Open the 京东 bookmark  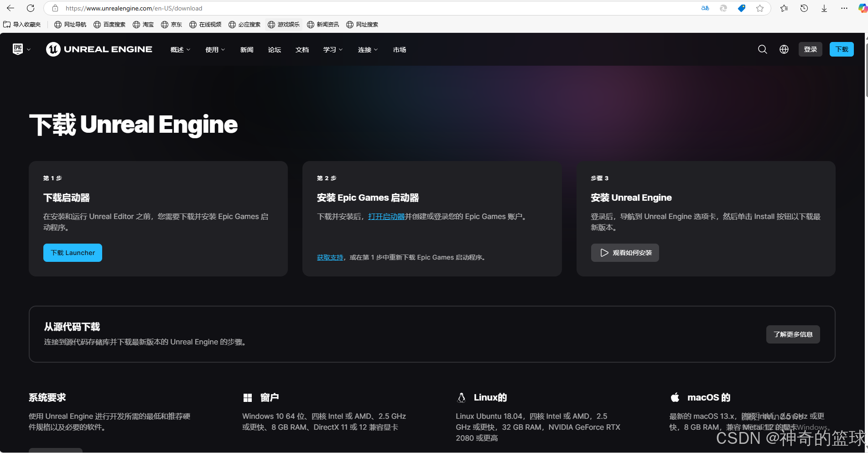click(172, 25)
